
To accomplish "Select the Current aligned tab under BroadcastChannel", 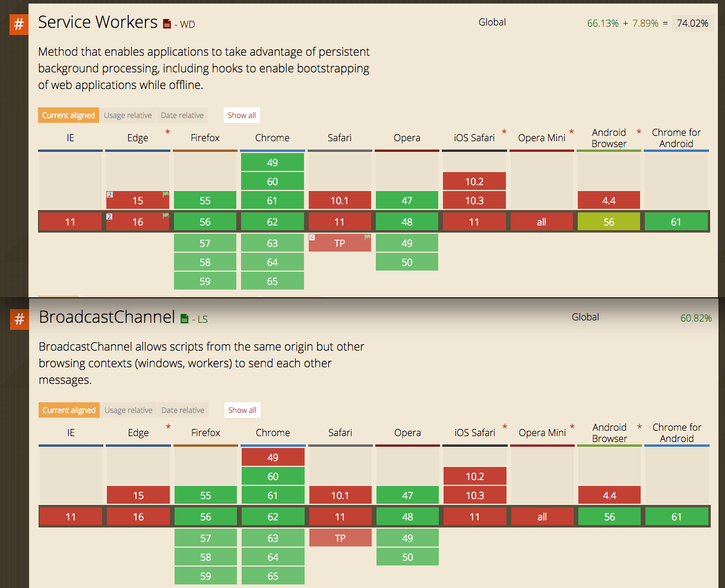I will (69, 410).
